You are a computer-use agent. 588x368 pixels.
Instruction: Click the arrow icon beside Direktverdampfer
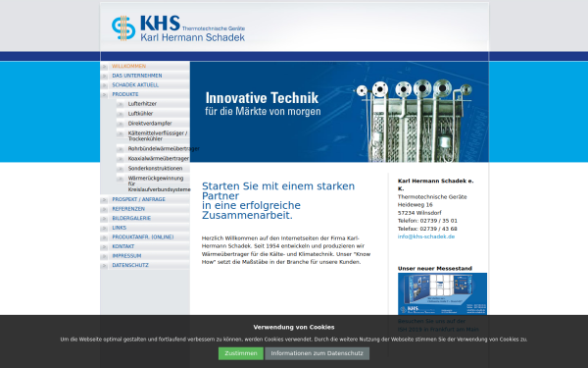click(121, 124)
